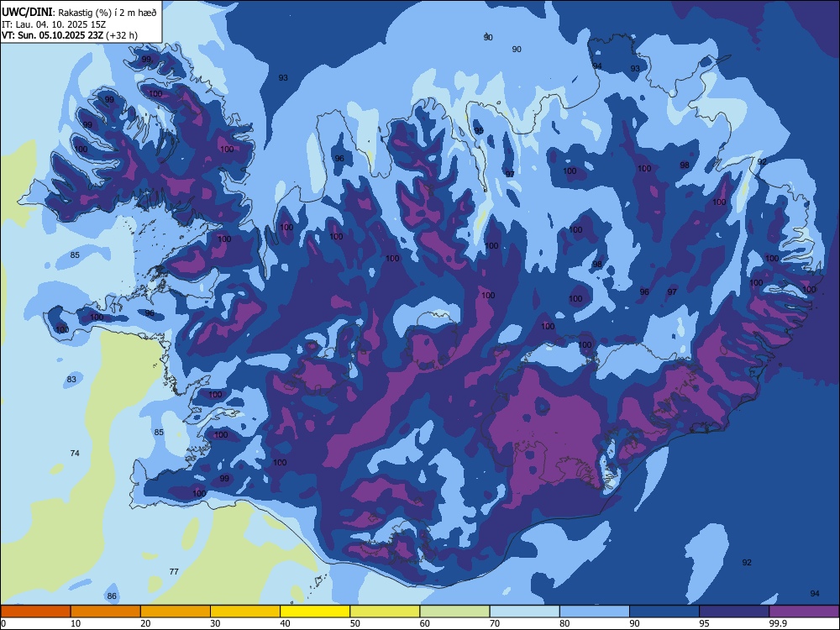
Task: Click the dark orange 0–10 legend swatch
Action: pyautogui.click(x=35, y=612)
